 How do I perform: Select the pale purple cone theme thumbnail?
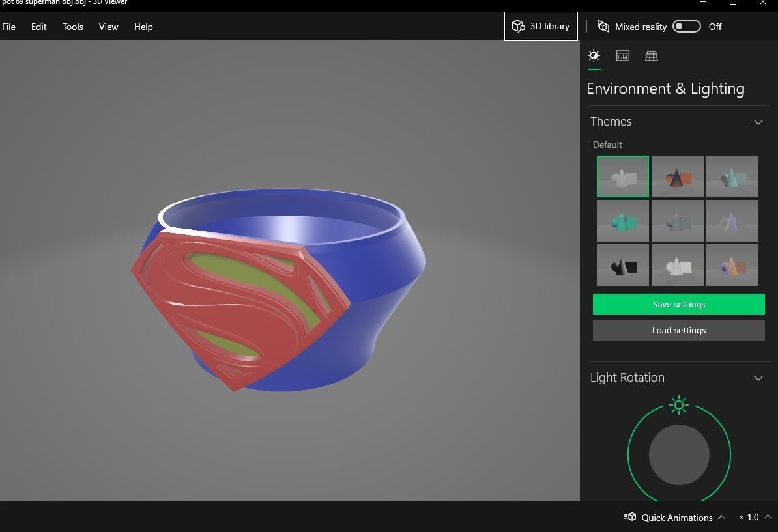[732, 221]
